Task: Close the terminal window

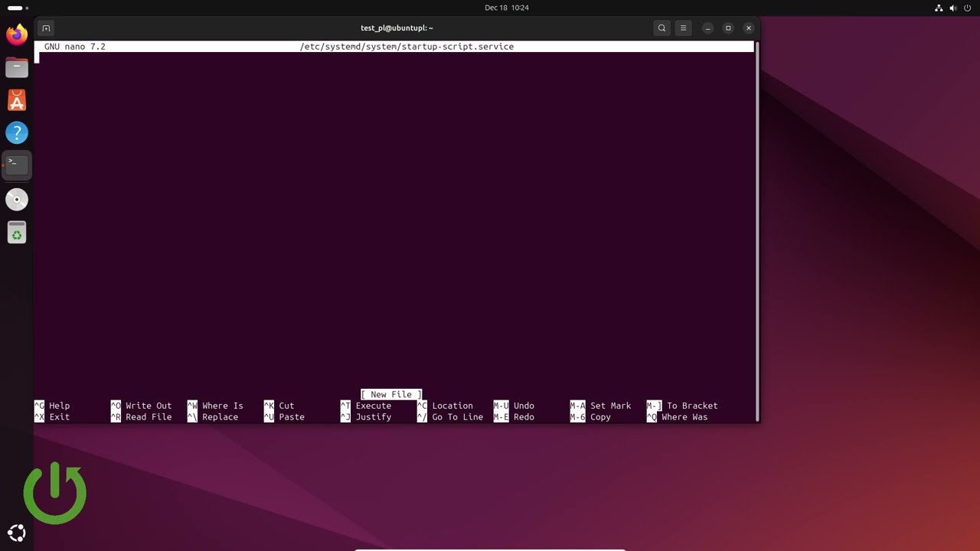Action: [749, 28]
